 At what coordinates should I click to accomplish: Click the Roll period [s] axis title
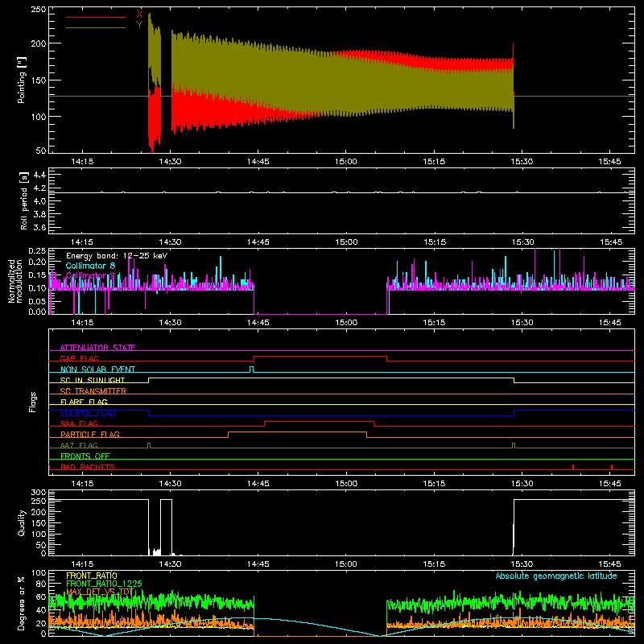[24, 200]
